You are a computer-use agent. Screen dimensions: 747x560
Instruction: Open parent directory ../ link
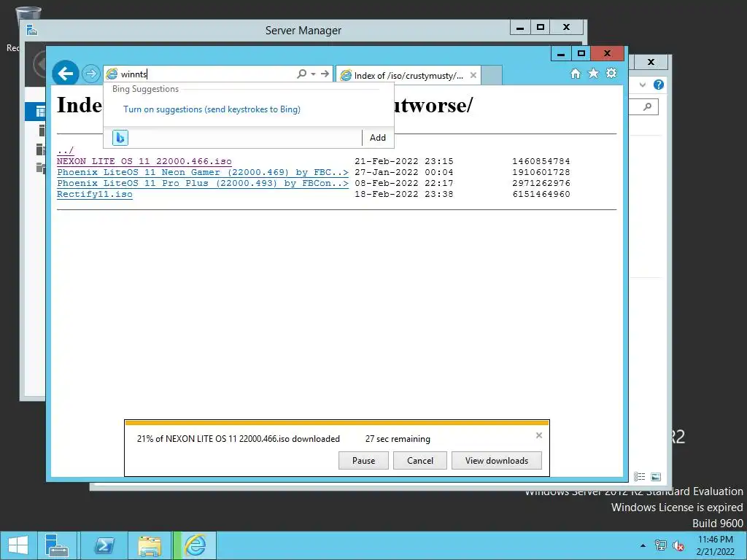point(65,150)
